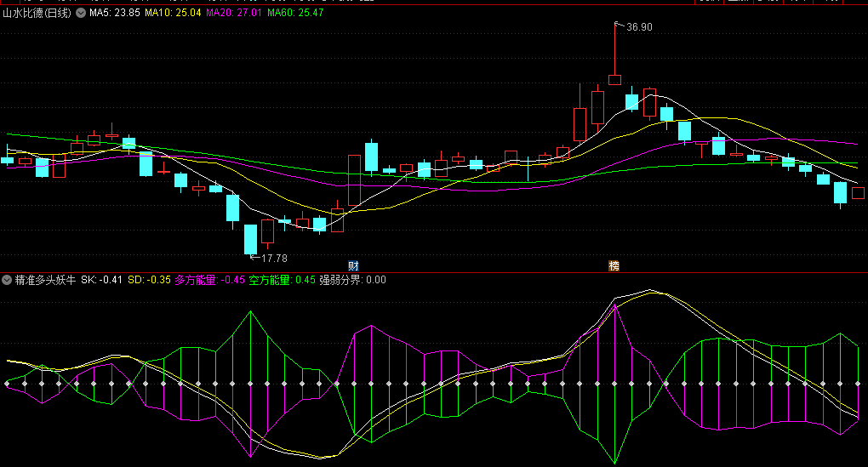Viewport: 868px width, 467px height.
Task: Click the 山水比德(日线) chart title
Action: pos(37,14)
